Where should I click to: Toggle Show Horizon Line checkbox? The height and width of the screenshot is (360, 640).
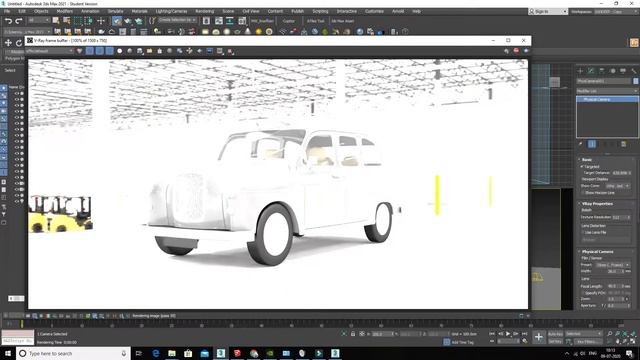click(583, 193)
